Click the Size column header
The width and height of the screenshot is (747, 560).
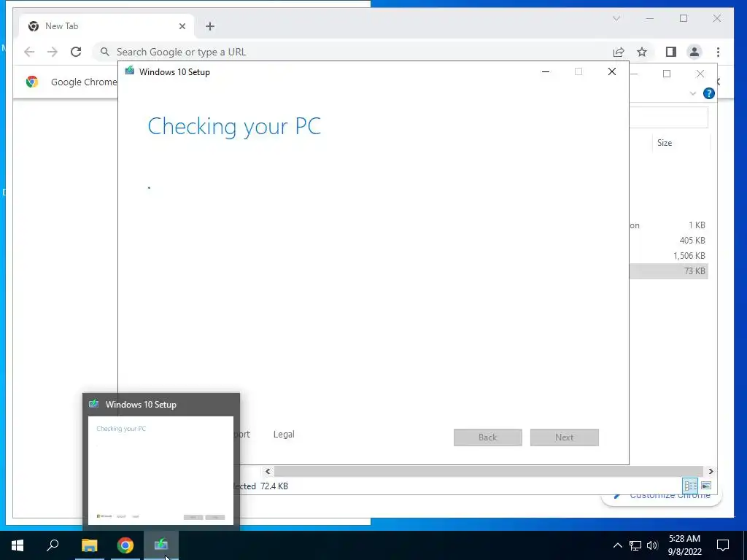click(x=681, y=143)
